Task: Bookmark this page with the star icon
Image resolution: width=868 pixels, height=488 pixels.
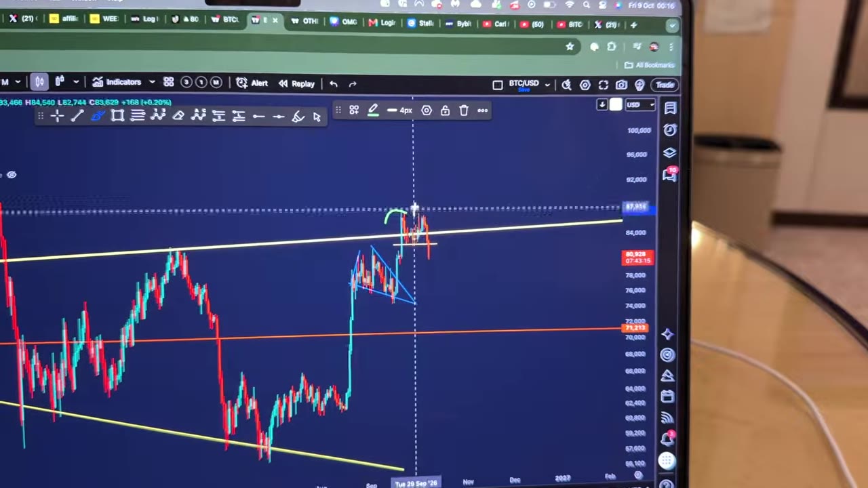Action: [570, 46]
